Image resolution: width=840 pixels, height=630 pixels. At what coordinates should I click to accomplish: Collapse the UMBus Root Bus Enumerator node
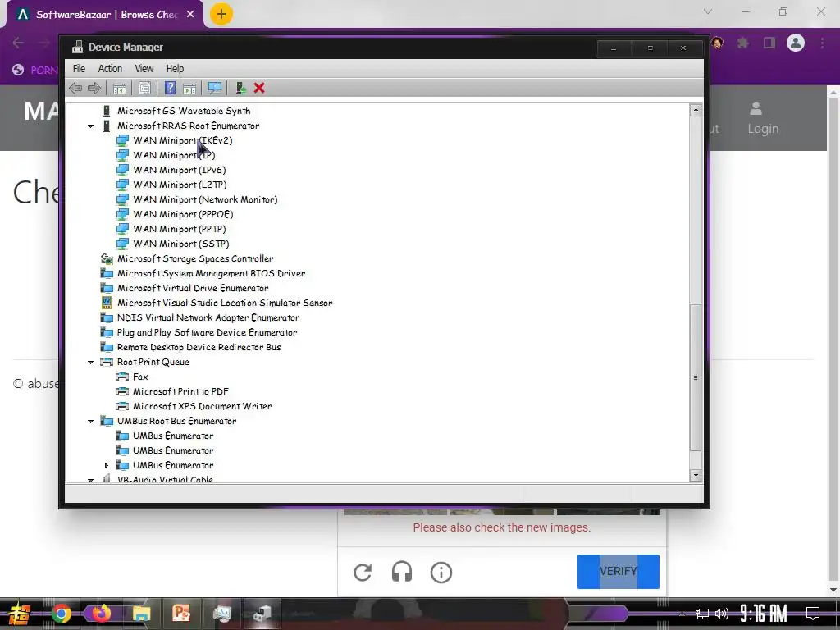coord(90,421)
